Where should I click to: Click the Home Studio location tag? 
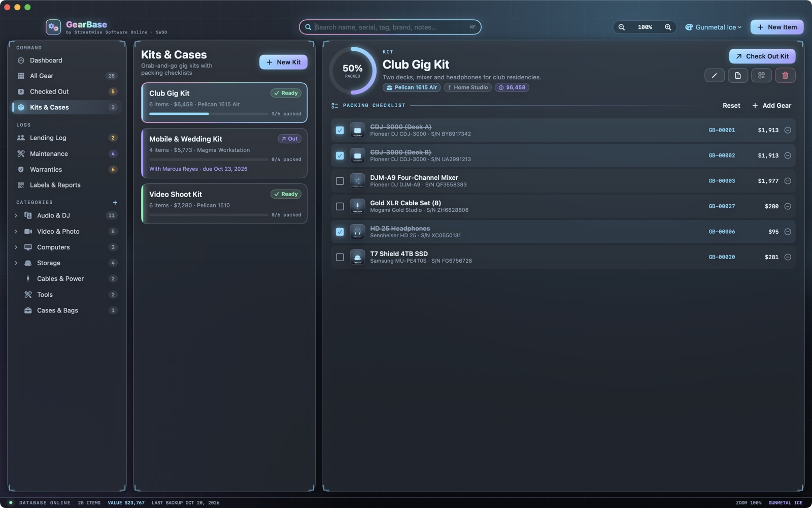coord(467,87)
